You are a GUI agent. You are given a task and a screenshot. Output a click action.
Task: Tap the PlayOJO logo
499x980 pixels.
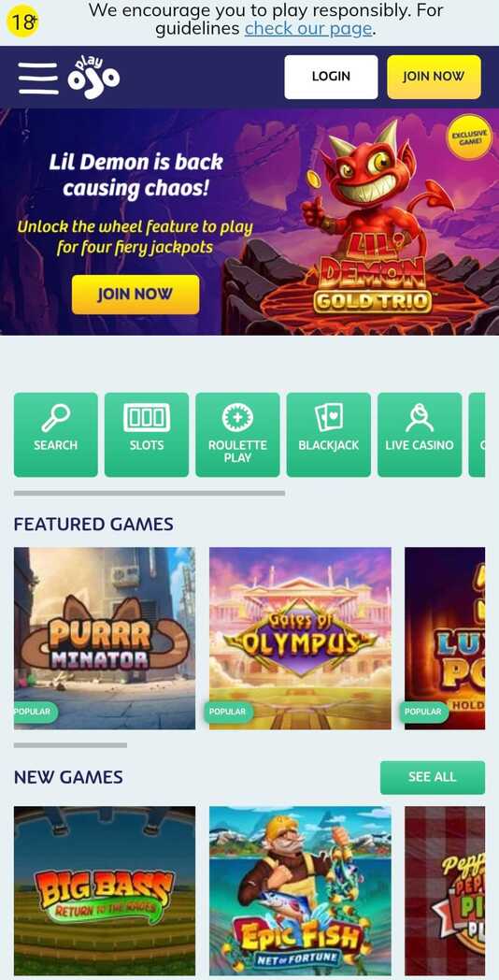coord(93,78)
